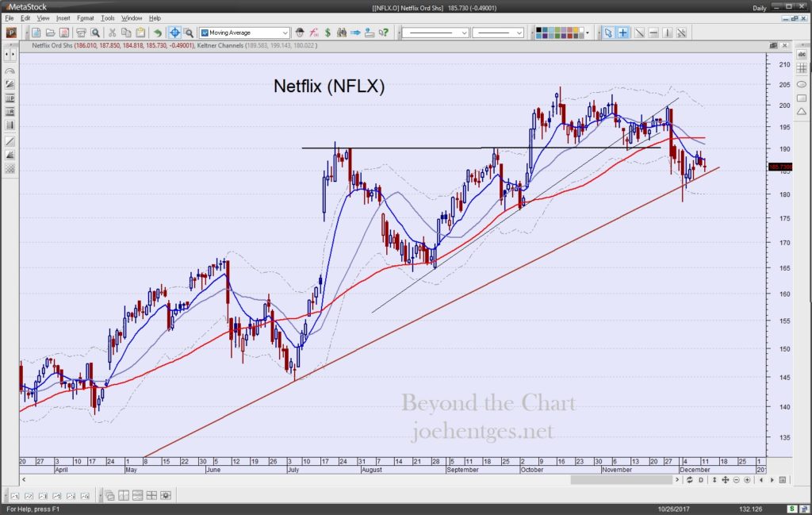Click the zoom out minus button

(x=737, y=480)
